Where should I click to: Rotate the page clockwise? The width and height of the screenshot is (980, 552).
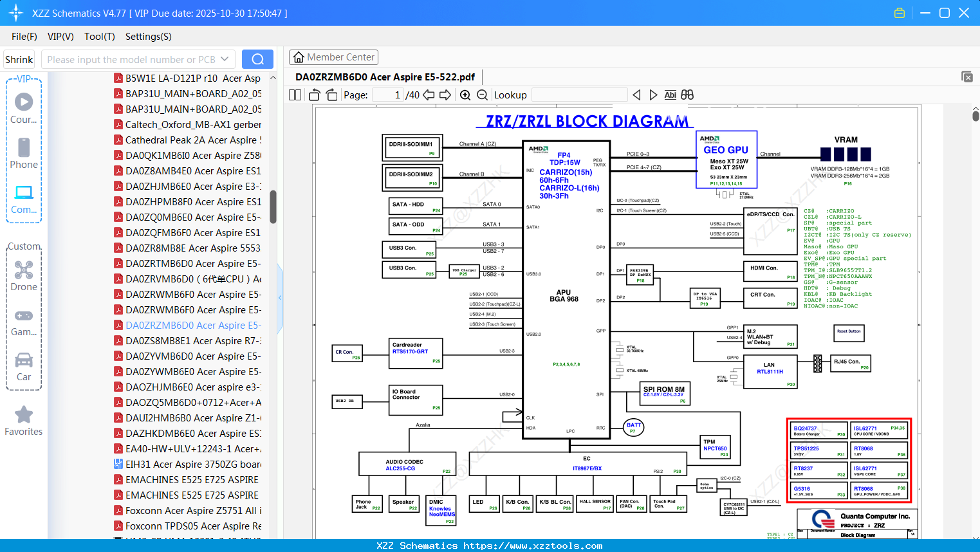[332, 95]
